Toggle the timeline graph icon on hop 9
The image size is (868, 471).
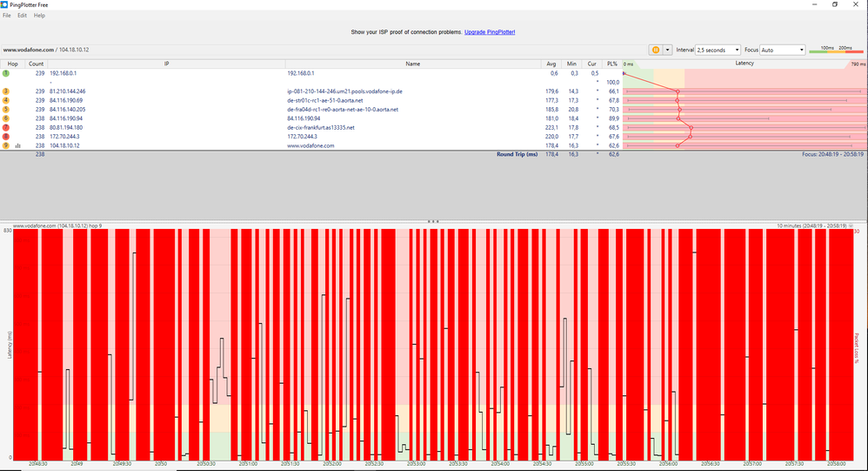[x=17, y=145]
